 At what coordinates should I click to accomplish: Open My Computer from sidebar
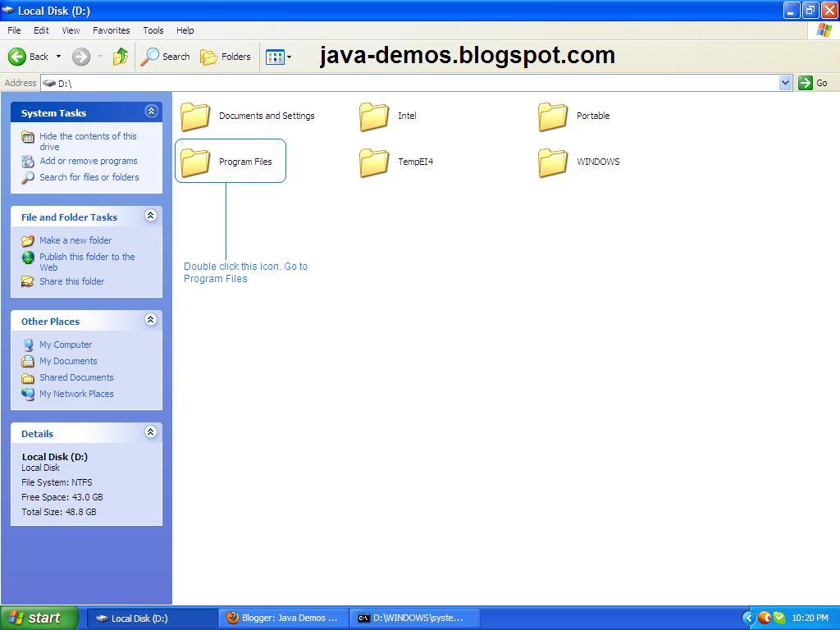(66, 345)
